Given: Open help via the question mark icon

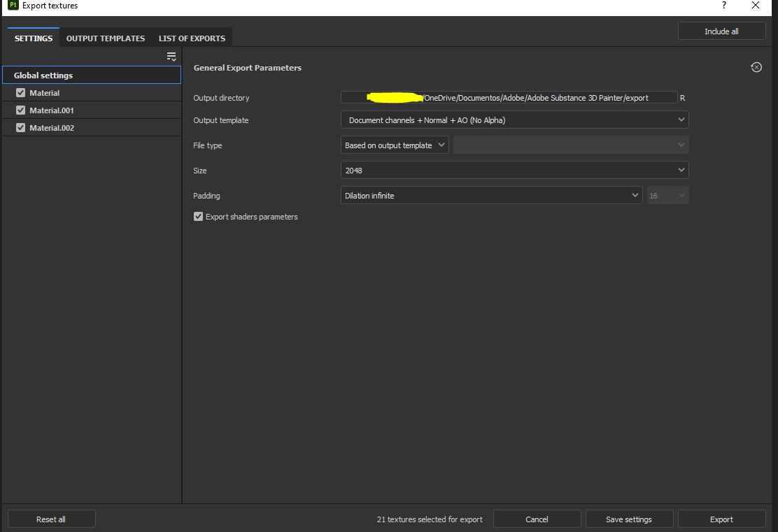Looking at the screenshot, I should [x=723, y=6].
